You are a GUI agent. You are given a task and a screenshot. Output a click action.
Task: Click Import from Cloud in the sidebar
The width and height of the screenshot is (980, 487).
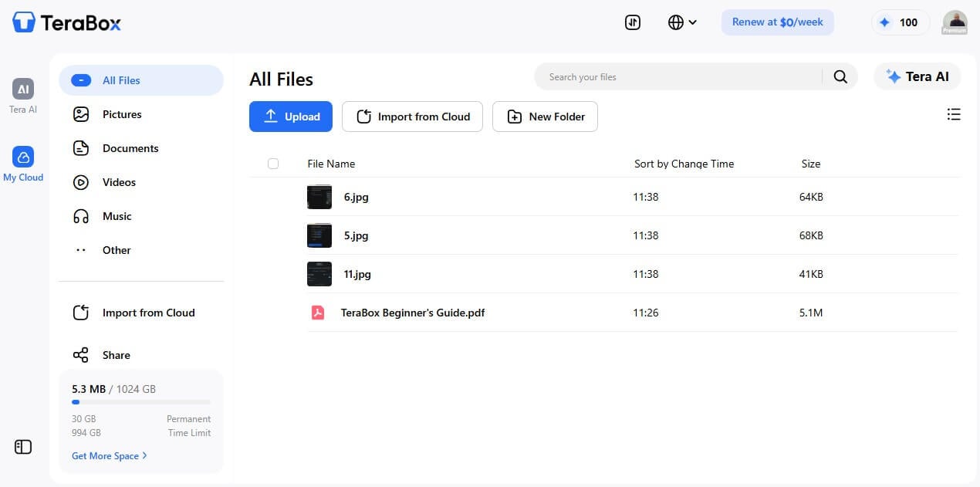coord(141,313)
